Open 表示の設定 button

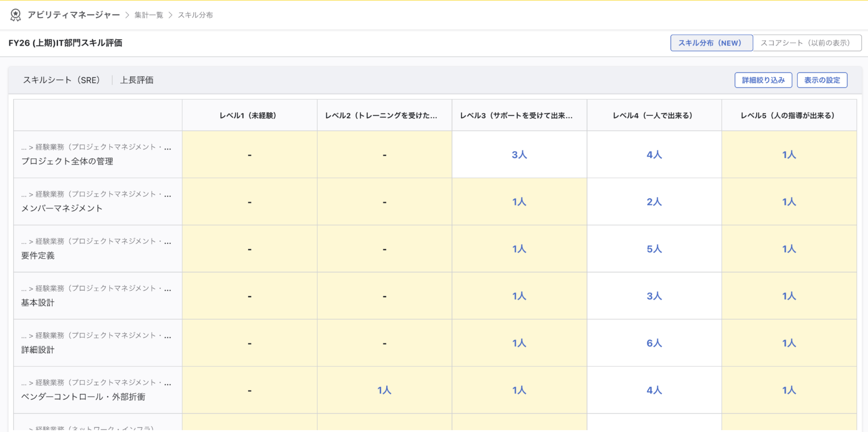point(822,80)
